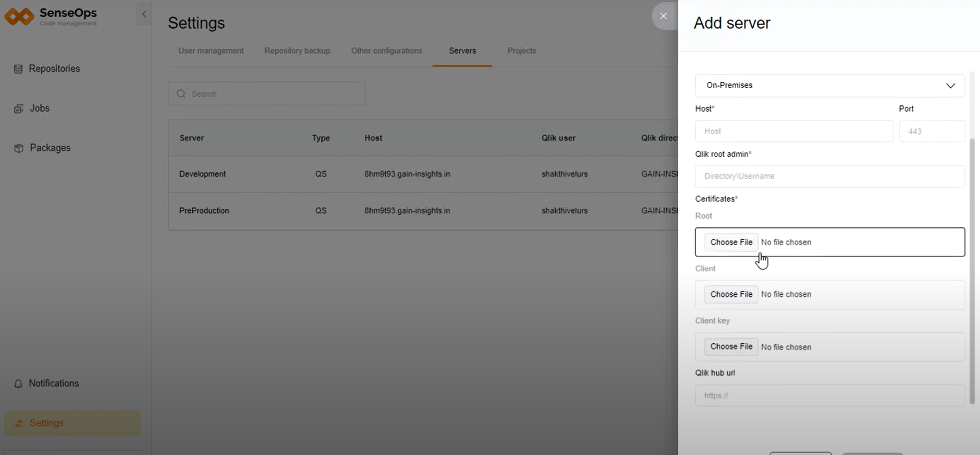Screen dimensions: 980x455
Task: Click the search magnifier icon
Action: (x=181, y=94)
